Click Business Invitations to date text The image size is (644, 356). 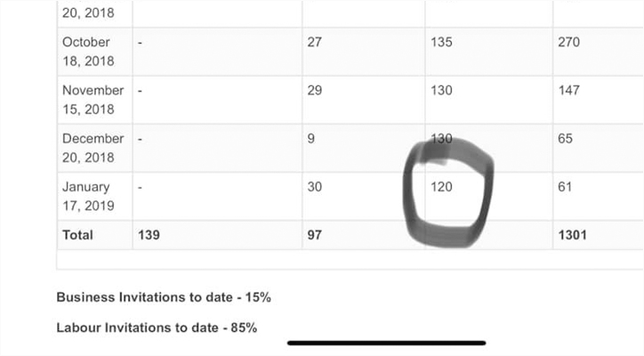pos(164,297)
